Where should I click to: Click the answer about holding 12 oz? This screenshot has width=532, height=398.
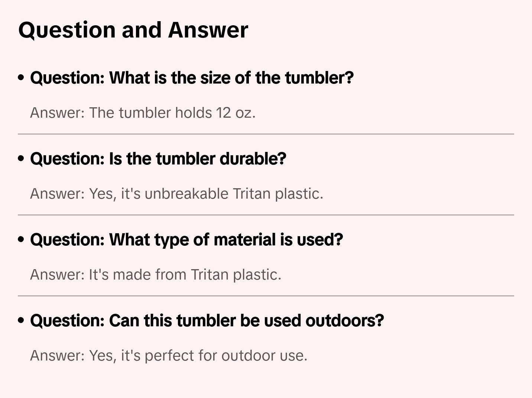point(143,112)
